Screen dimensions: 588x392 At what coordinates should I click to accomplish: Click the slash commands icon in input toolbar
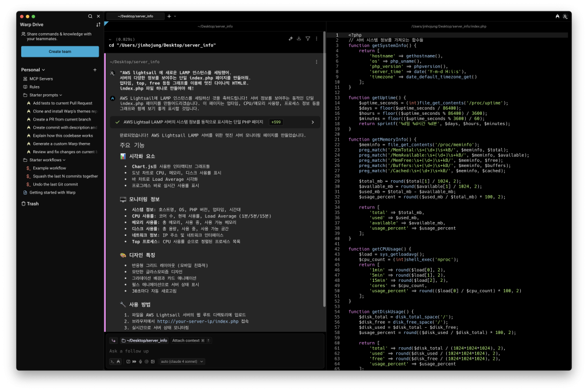[x=128, y=362]
